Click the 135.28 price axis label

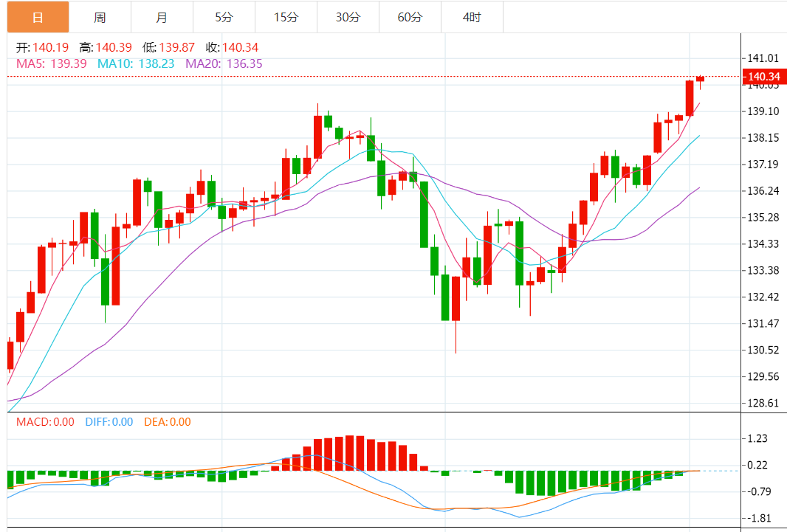click(x=763, y=218)
